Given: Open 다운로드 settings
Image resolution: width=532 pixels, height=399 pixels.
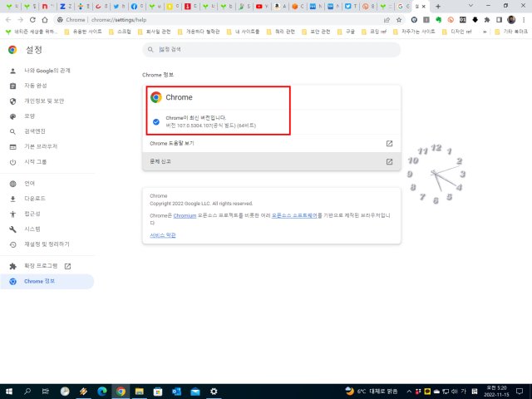Looking at the screenshot, I should (x=47, y=199).
